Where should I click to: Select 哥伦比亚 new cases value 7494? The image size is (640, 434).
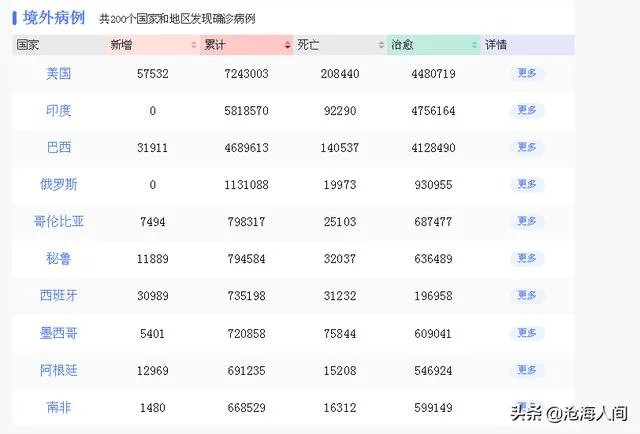153,222
